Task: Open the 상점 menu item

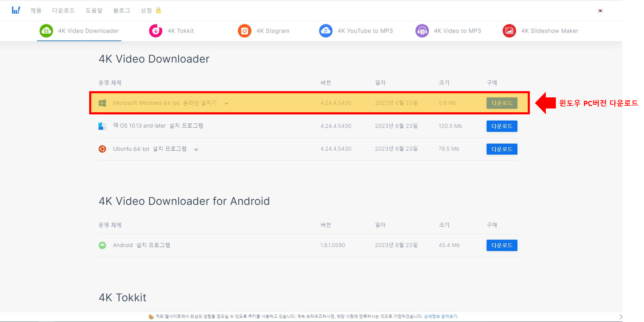Action: (x=146, y=10)
